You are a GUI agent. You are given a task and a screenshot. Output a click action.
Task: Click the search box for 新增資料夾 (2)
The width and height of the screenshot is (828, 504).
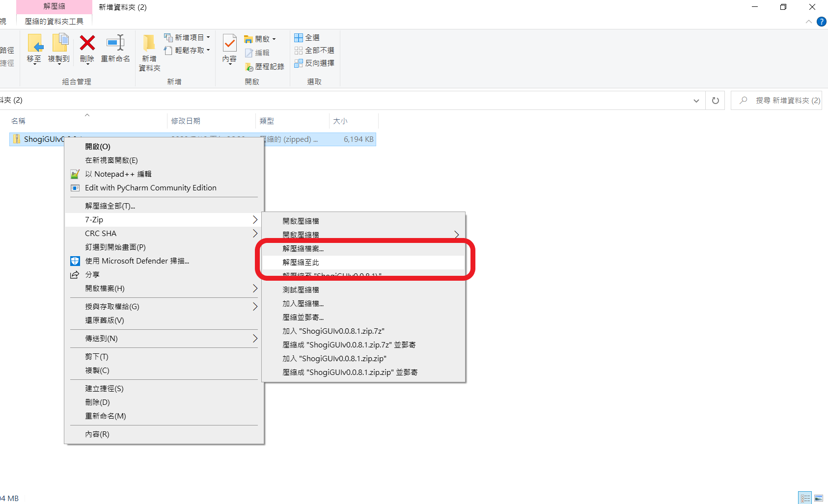point(776,101)
